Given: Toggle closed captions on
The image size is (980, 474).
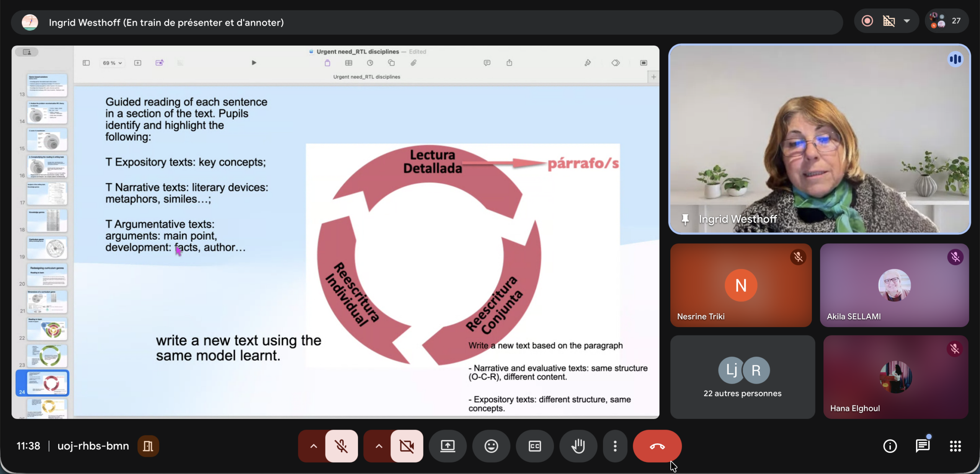Looking at the screenshot, I should (535, 446).
